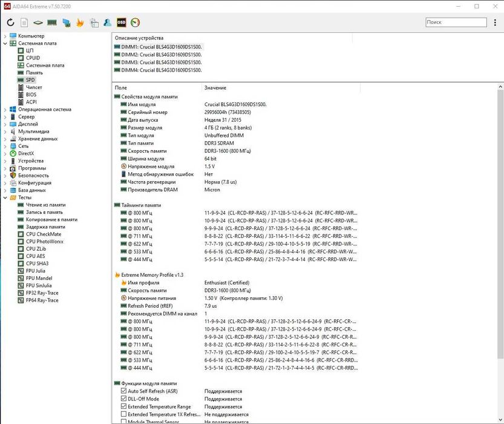The width and height of the screenshot is (504, 424).
Task: Click the user profile toolbar icon
Action: coord(107,22)
